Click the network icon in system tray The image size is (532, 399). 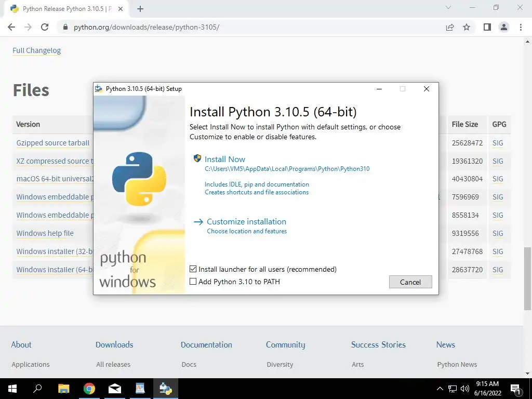tap(453, 389)
